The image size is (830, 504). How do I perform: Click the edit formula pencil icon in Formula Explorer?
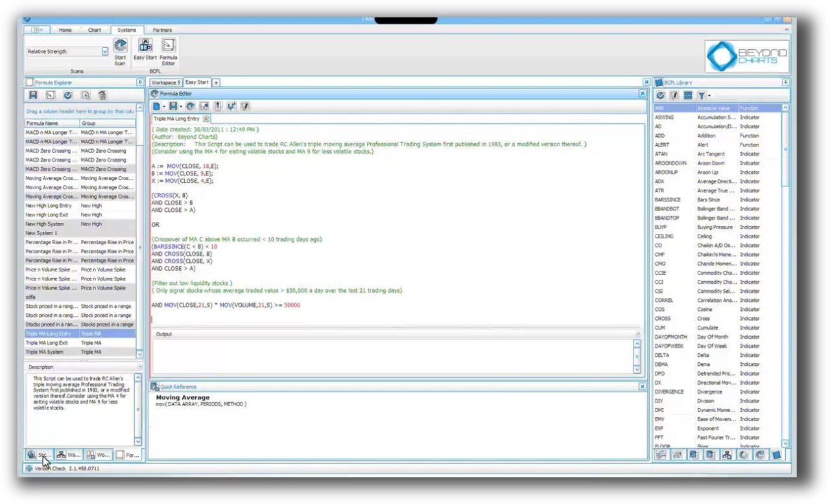(x=50, y=95)
